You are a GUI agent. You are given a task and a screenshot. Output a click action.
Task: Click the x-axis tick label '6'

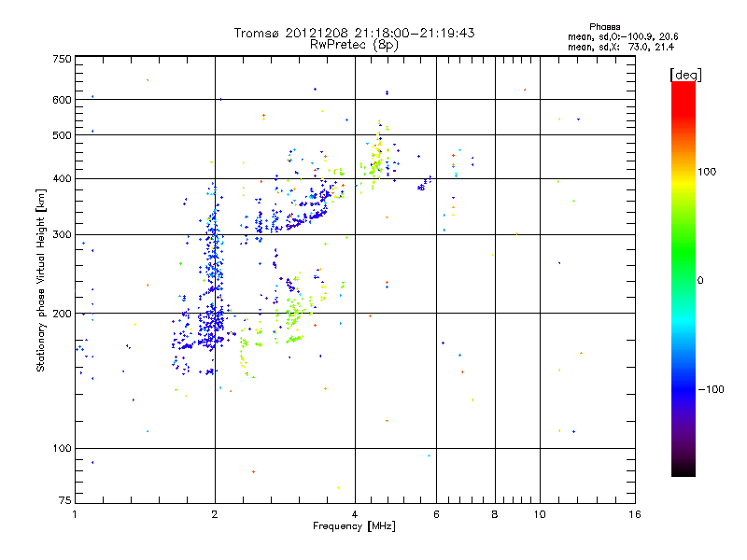pyautogui.click(x=436, y=514)
